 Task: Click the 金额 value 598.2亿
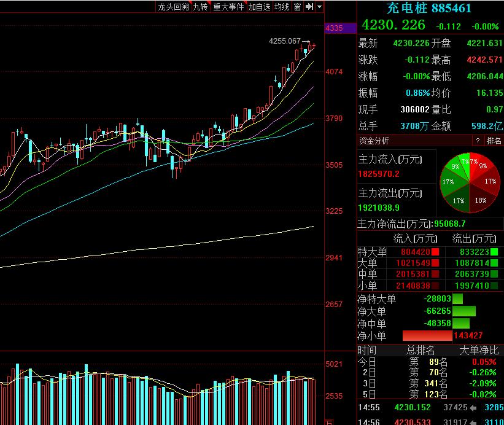(x=487, y=126)
